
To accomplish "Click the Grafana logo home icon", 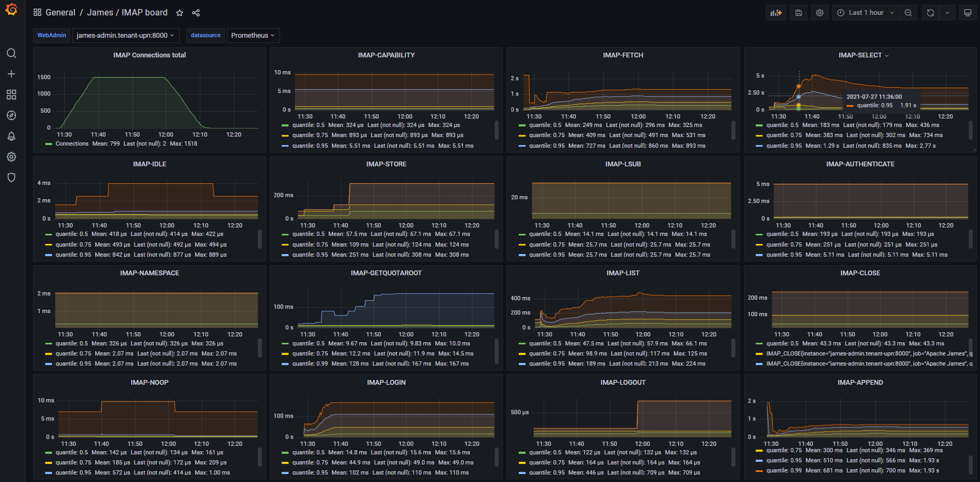I will click(11, 10).
